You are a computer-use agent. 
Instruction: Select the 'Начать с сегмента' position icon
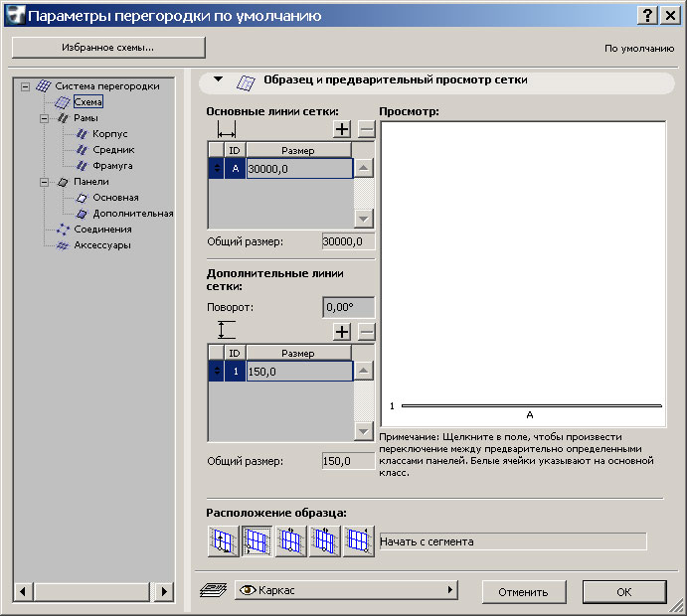[257, 541]
